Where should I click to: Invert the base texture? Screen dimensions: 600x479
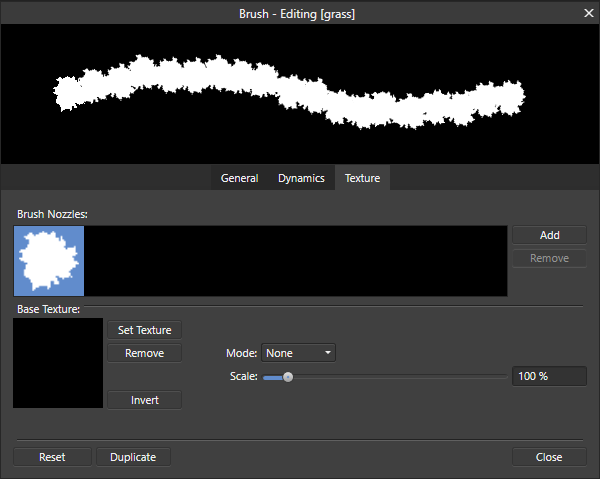coord(145,400)
